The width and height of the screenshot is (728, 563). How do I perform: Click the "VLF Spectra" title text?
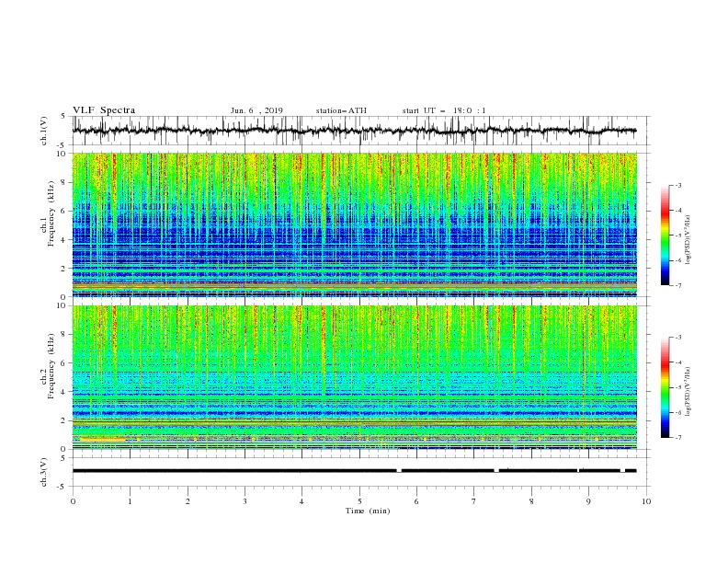pyautogui.click(x=104, y=110)
